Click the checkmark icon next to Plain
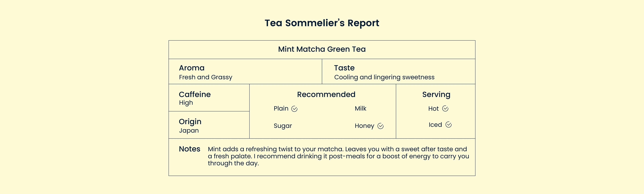The height and width of the screenshot is (194, 644). coord(294,109)
